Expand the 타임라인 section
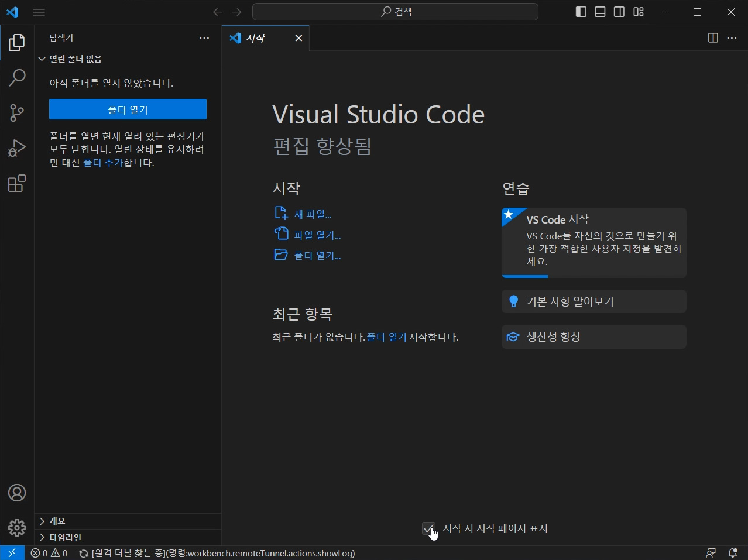Viewport: 748px width, 560px height. (128, 537)
